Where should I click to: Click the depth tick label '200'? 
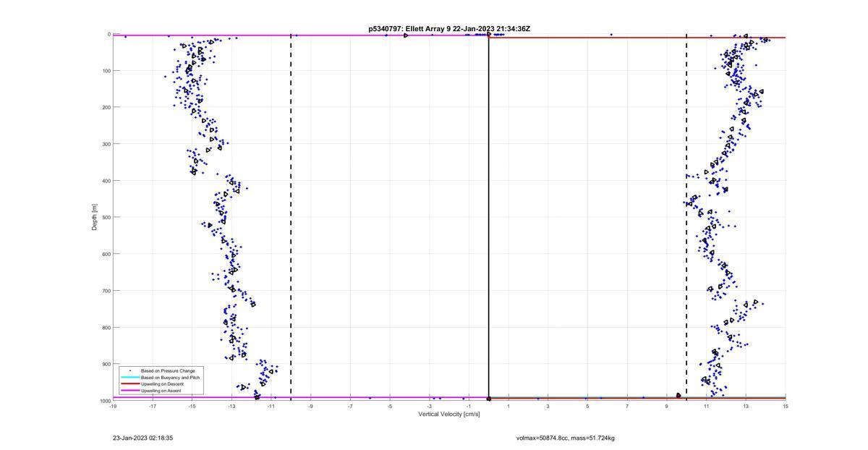pyautogui.click(x=106, y=107)
